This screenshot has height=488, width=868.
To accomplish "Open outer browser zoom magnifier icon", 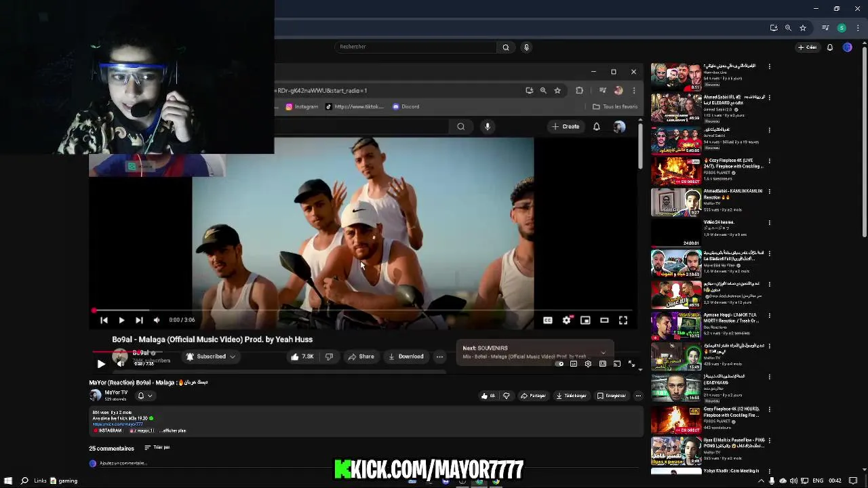I will [x=788, y=28].
